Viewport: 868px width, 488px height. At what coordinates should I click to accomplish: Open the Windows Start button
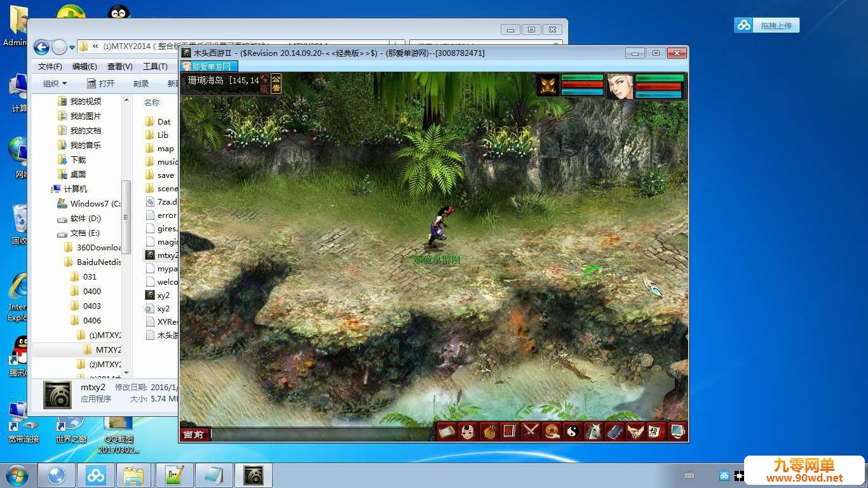17,475
